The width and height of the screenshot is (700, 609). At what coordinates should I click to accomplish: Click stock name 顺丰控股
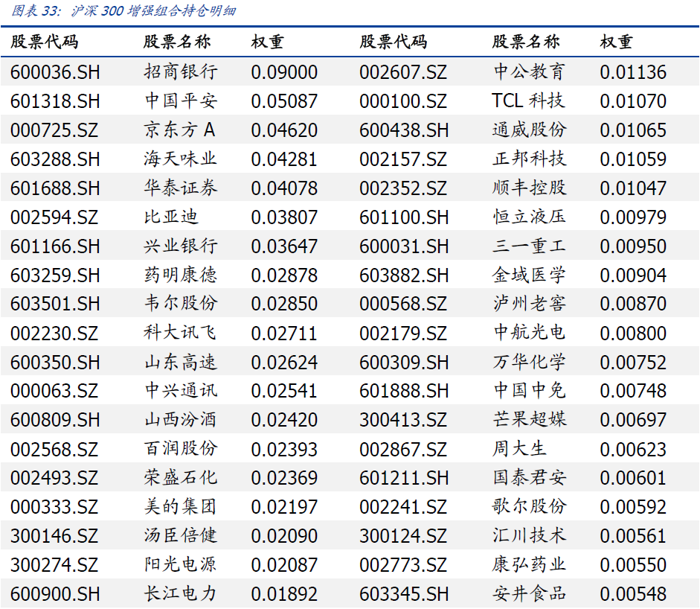[530, 188]
